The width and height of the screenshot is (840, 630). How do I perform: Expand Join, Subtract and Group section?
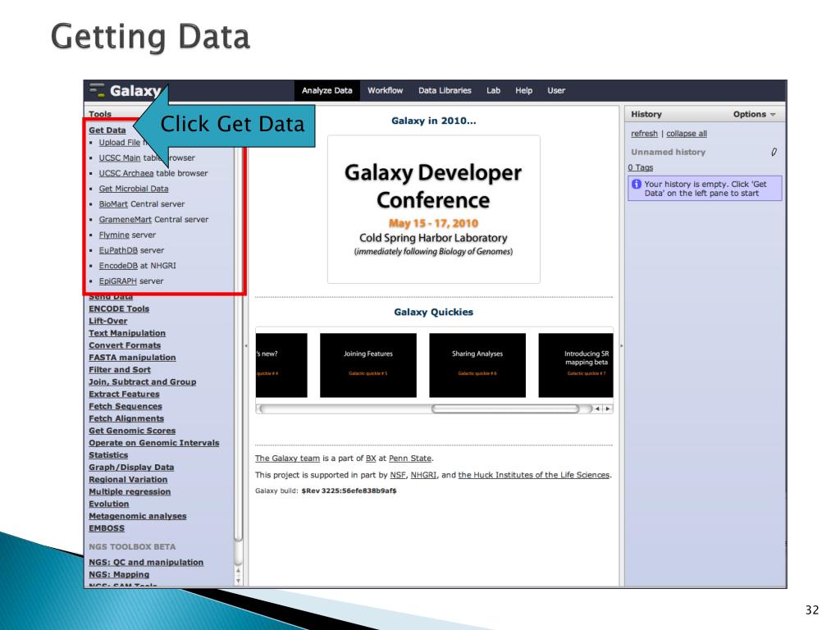(143, 382)
